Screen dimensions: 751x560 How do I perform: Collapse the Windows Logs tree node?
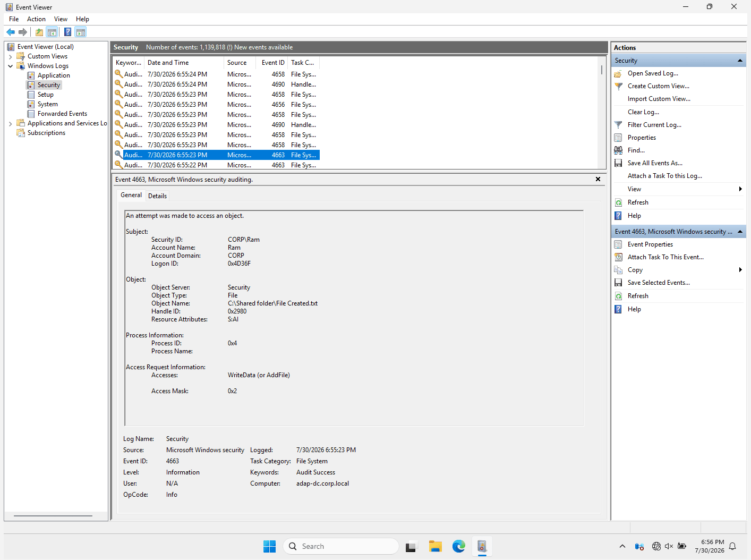click(10, 66)
